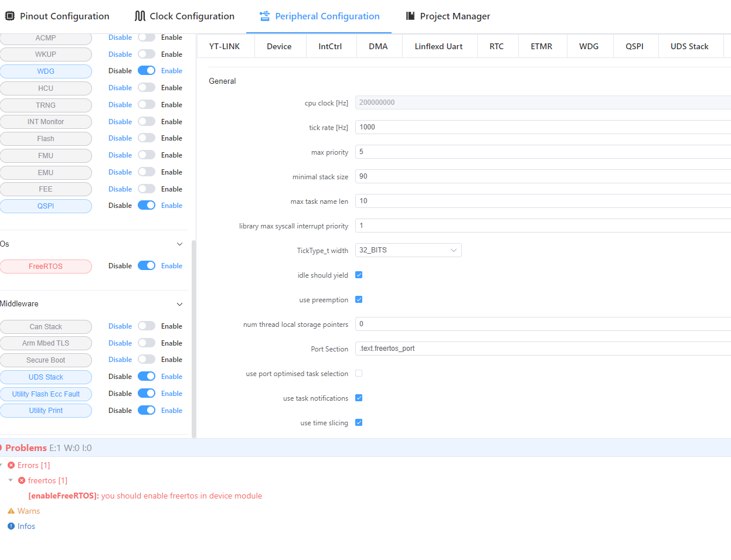
Task: Click the freertos error icon in tree
Action: tap(22, 480)
